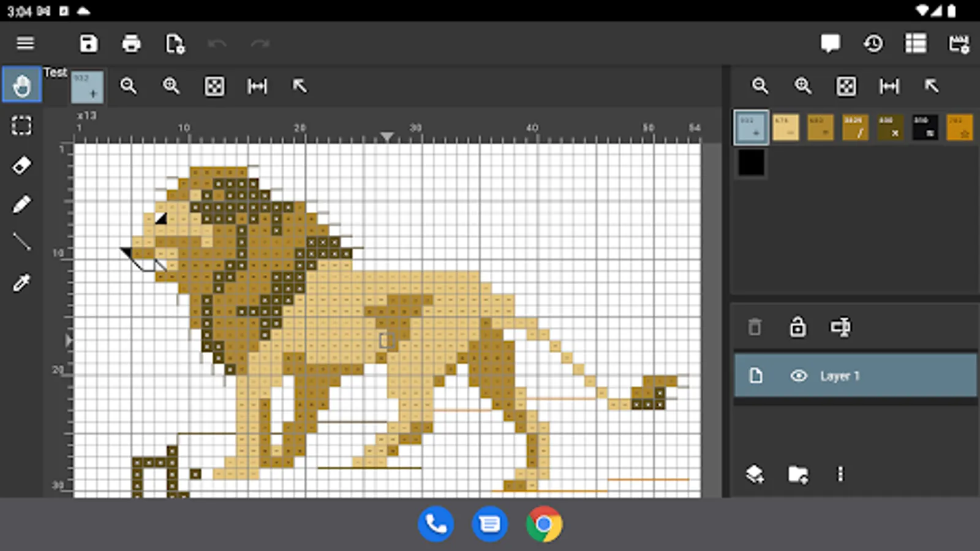Click the redo arrow

coord(260,43)
